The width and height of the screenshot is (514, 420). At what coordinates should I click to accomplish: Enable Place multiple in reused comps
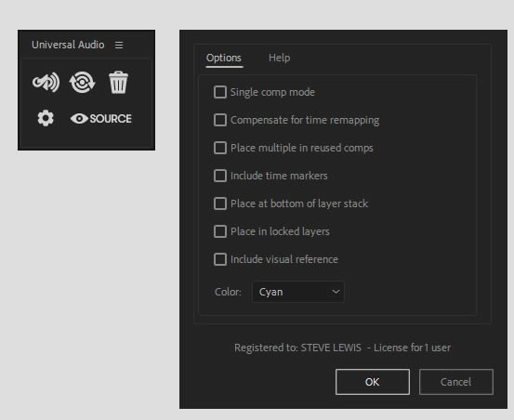[x=220, y=148]
